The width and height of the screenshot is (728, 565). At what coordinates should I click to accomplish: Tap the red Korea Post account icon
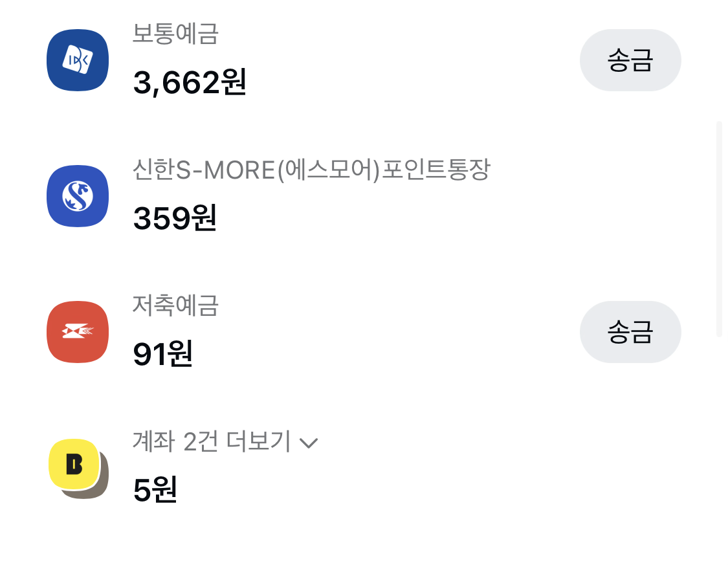(x=78, y=332)
